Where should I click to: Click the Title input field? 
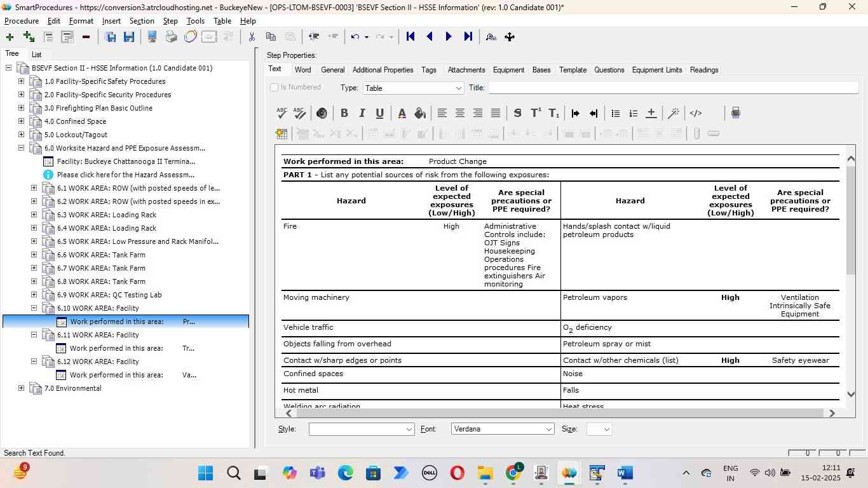point(673,88)
